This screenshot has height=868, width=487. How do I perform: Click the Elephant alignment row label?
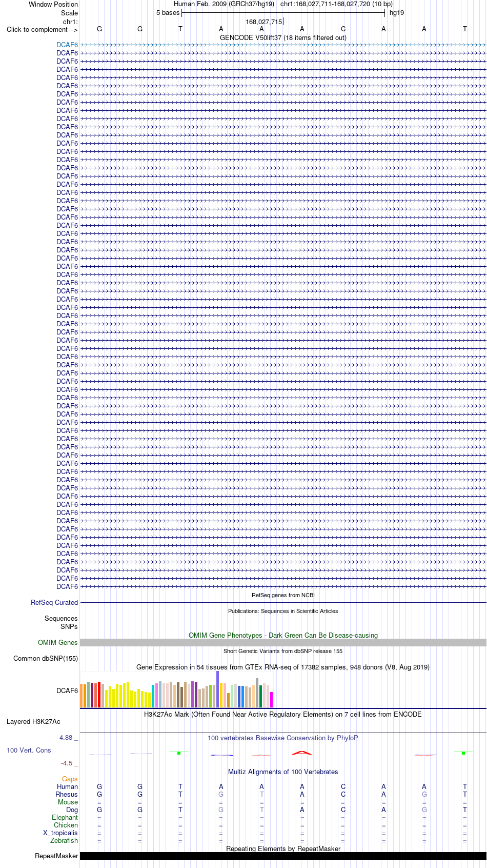(x=65, y=817)
